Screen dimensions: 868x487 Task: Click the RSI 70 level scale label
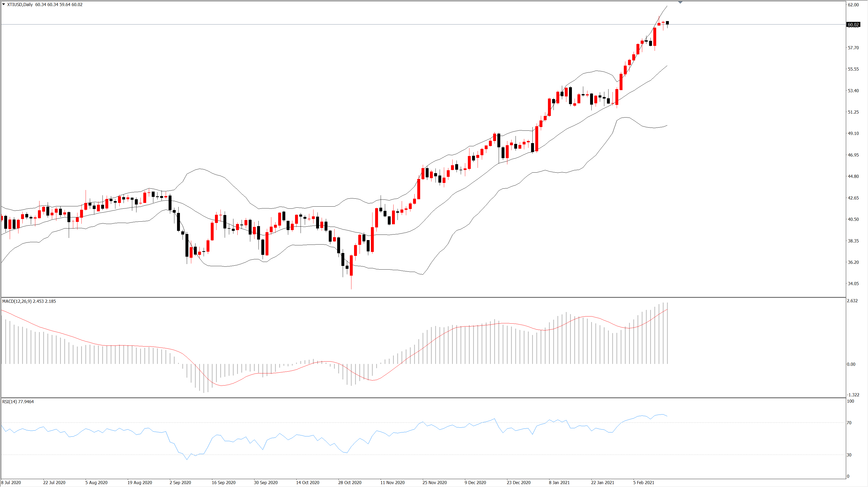849,423
